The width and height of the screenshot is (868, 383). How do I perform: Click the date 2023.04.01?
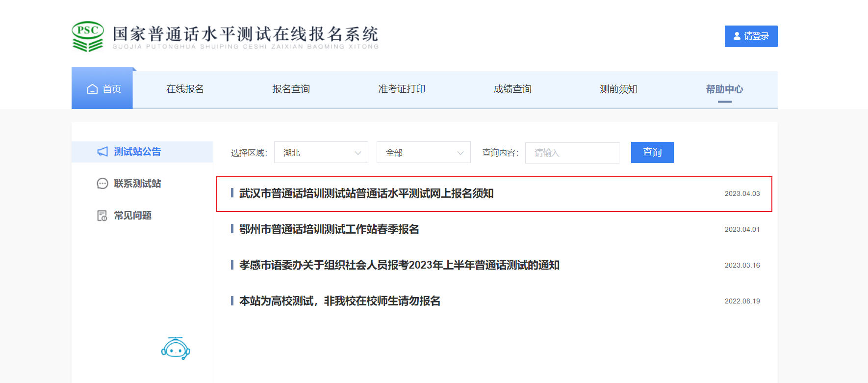click(742, 229)
